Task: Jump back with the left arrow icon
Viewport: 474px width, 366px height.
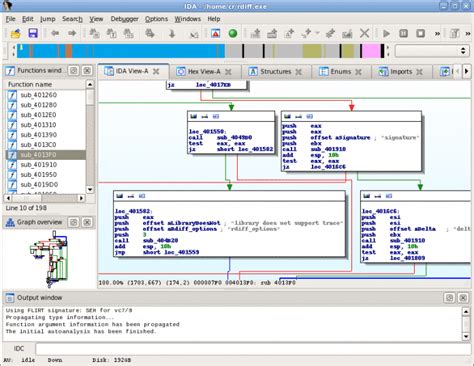Action: coord(55,33)
